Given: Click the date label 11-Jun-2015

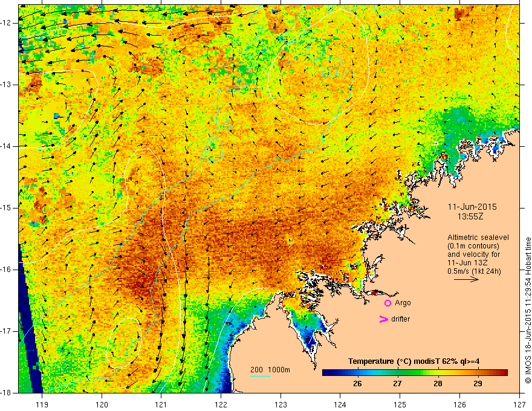Looking at the screenshot, I should click(472, 207).
